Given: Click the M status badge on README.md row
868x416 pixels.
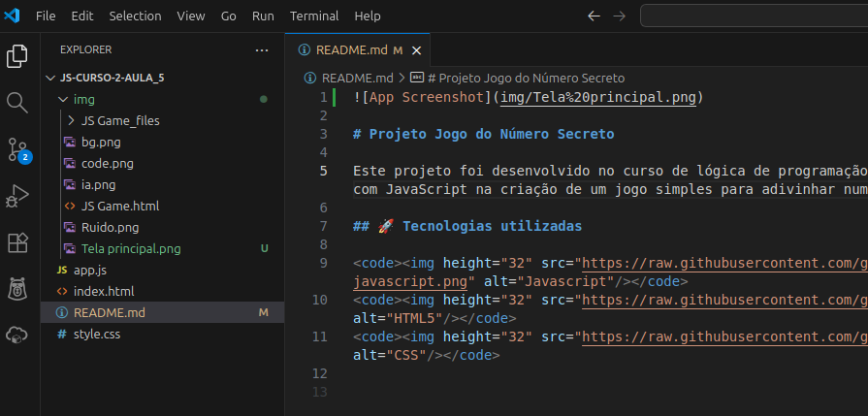Looking at the screenshot, I should [264, 313].
